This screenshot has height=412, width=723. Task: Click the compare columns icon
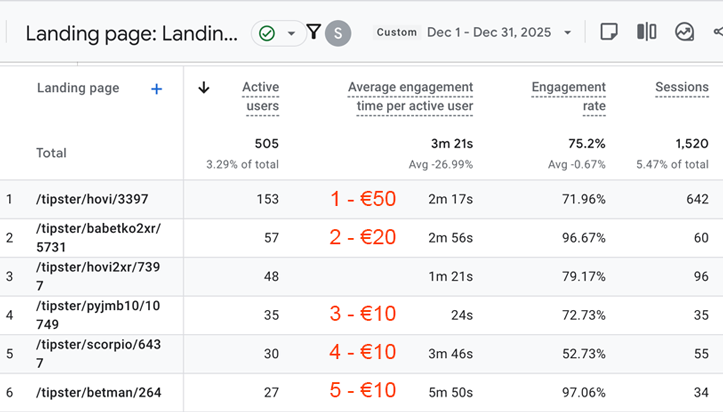coord(646,32)
